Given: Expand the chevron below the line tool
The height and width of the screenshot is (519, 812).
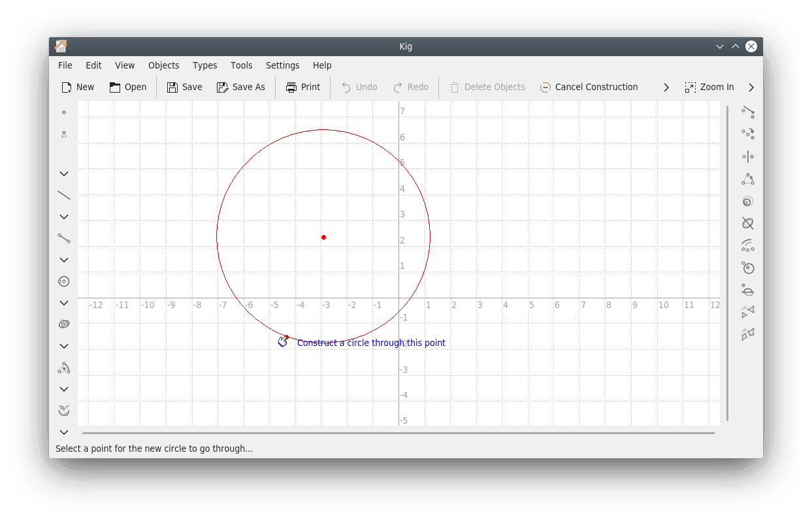Looking at the screenshot, I should point(64,217).
